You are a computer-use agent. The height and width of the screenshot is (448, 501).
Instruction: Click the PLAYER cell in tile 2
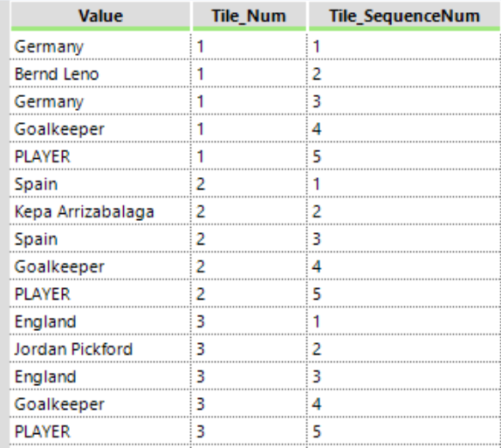click(x=100, y=294)
